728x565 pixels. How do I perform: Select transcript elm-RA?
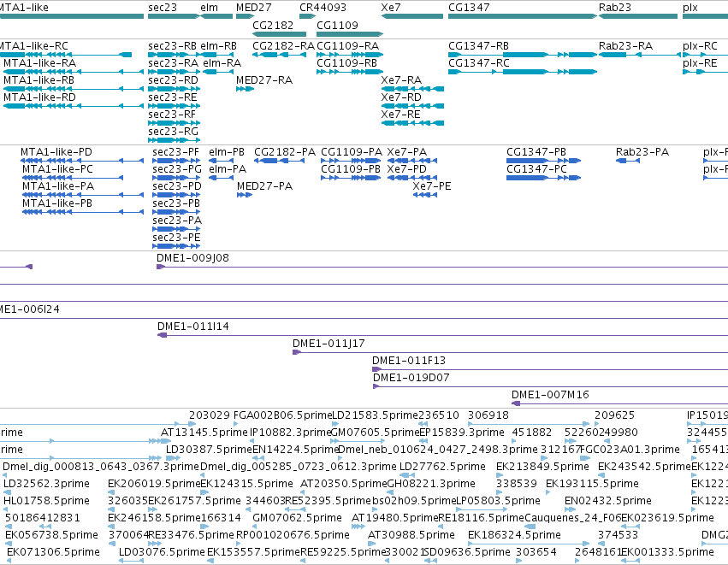218,72
